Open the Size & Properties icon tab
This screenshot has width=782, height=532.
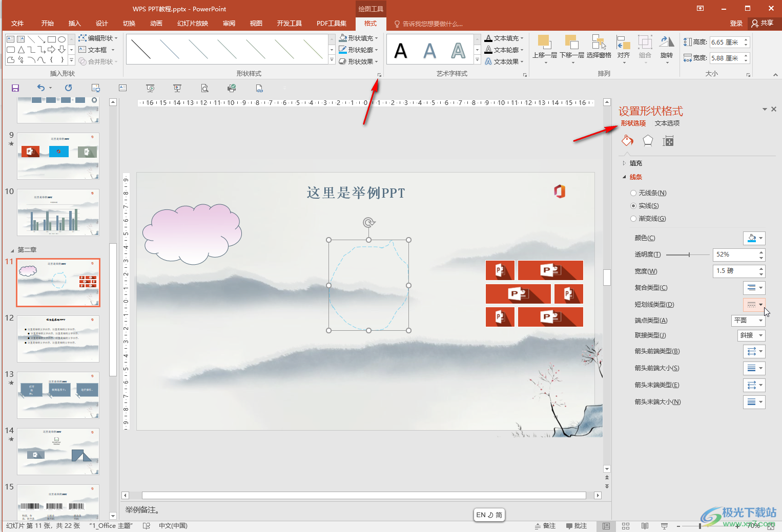668,141
